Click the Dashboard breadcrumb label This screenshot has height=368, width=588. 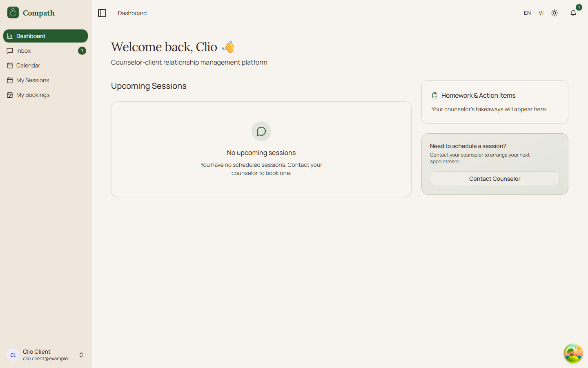coord(132,13)
